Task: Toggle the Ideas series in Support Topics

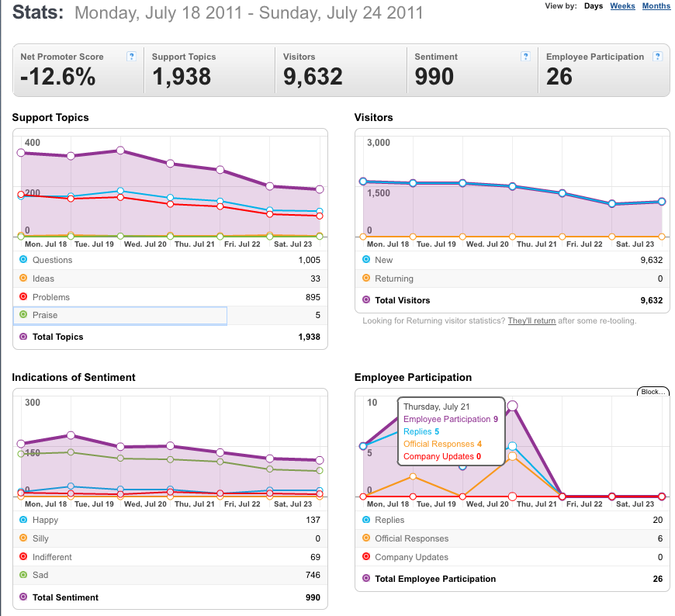Action: coord(170,279)
